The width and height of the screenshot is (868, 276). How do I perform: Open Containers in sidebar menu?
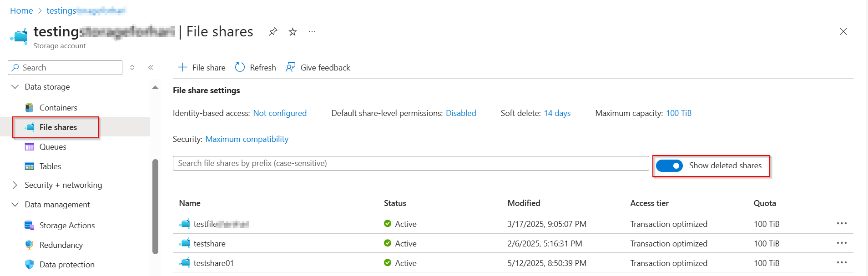pos(58,108)
